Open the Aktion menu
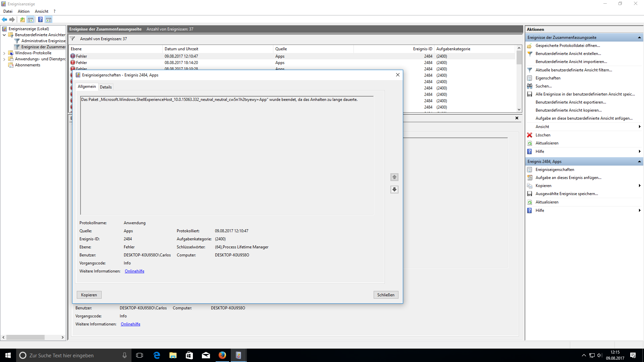644x362 pixels. coord(23,11)
